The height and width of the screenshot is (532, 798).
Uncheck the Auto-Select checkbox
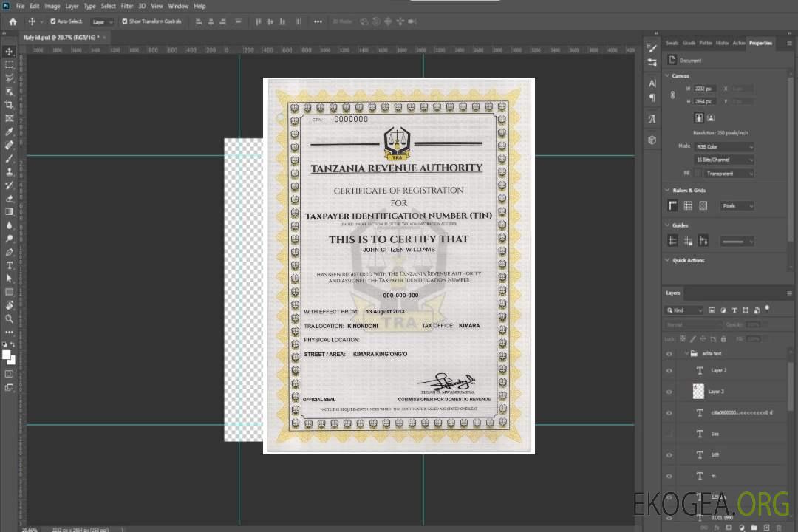53,21
